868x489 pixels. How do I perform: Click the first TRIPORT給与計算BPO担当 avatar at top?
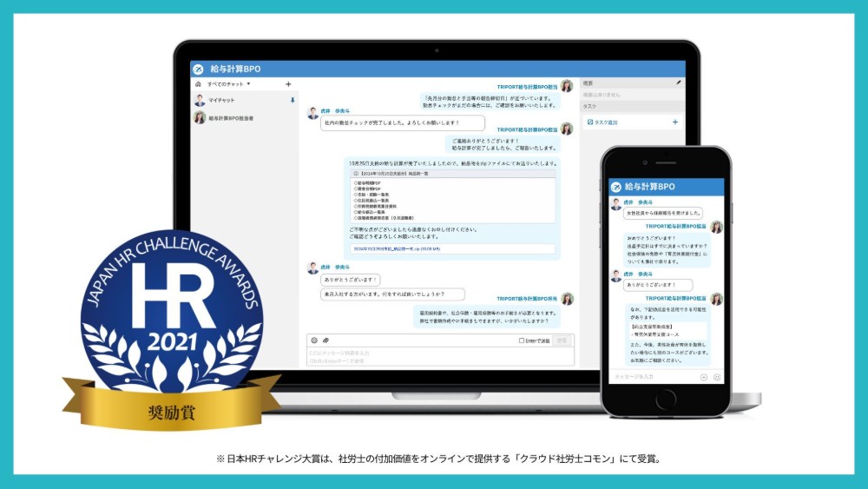pyautogui.click(x=566, y=86)
